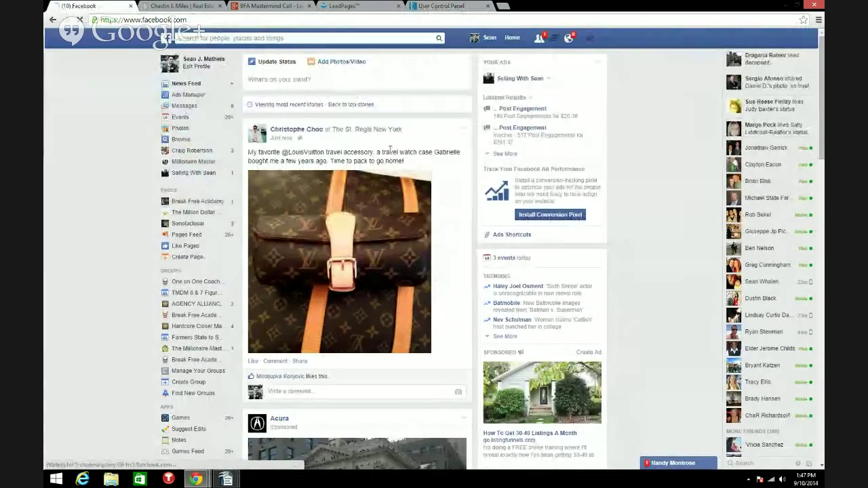Expand See More under Trending
This screenshot has height=488, width=868.
point(505,336)
